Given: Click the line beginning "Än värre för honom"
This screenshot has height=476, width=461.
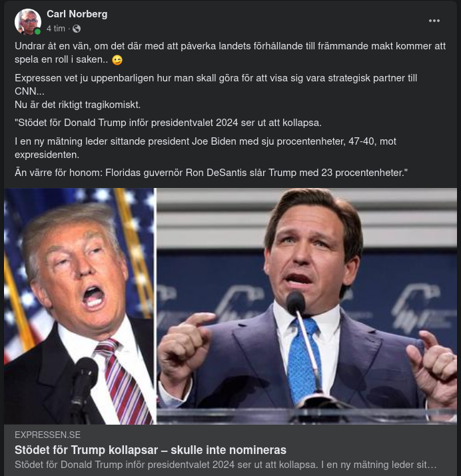Looking at the screenshot, I should (x=211, y=173).
